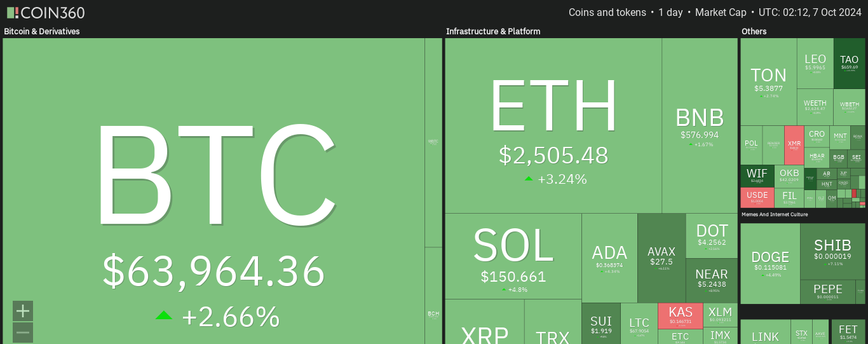Image resolution: width=868 pixels, height=344 pixels.
Task: Select the BTC tile
Action: (214, 191)
